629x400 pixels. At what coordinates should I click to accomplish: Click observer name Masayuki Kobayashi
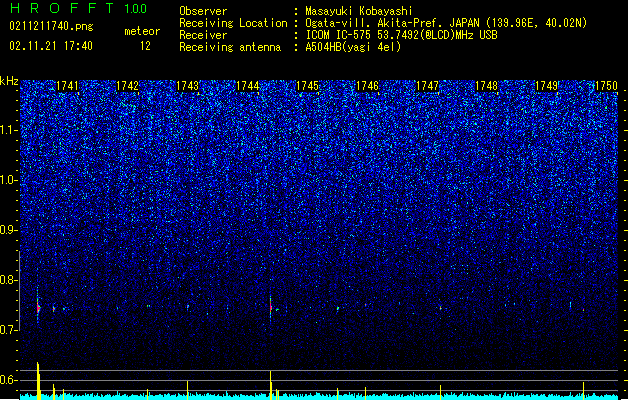point(359,11)
